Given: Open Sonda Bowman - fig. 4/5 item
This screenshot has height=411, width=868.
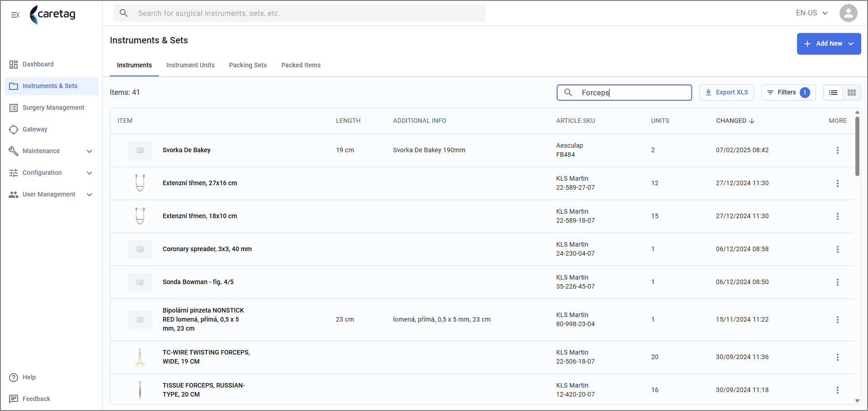Looking at the screenshot, I should 198,282.
